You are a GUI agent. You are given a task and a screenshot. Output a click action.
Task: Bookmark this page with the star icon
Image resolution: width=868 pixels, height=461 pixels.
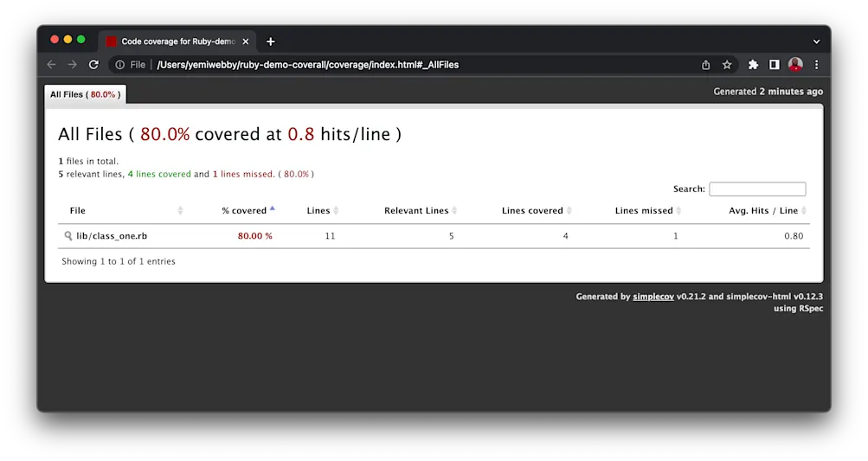click(727, 65)
